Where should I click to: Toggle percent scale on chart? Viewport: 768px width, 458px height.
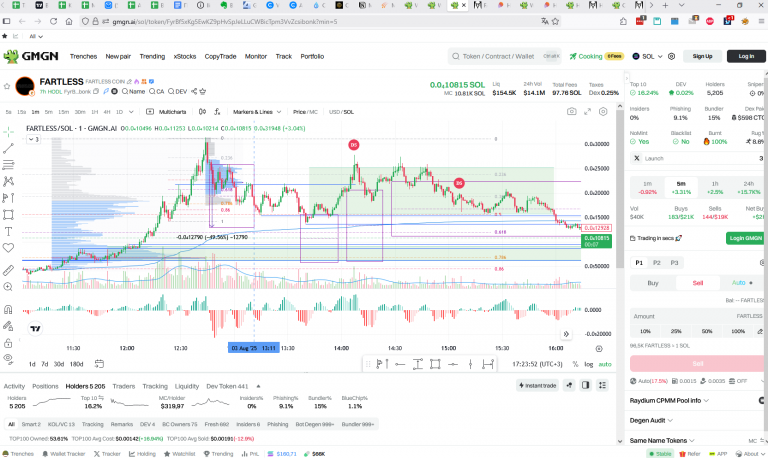[575, 364]
